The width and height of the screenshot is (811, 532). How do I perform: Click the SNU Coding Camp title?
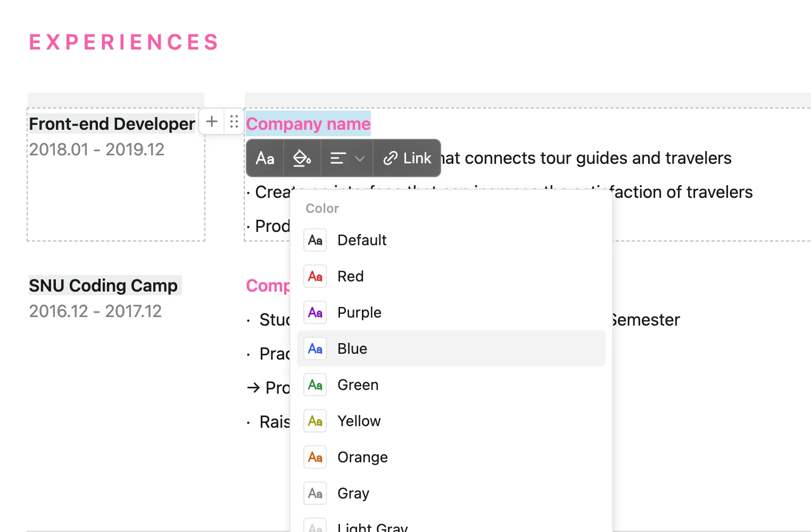click(x=103, y=286)
